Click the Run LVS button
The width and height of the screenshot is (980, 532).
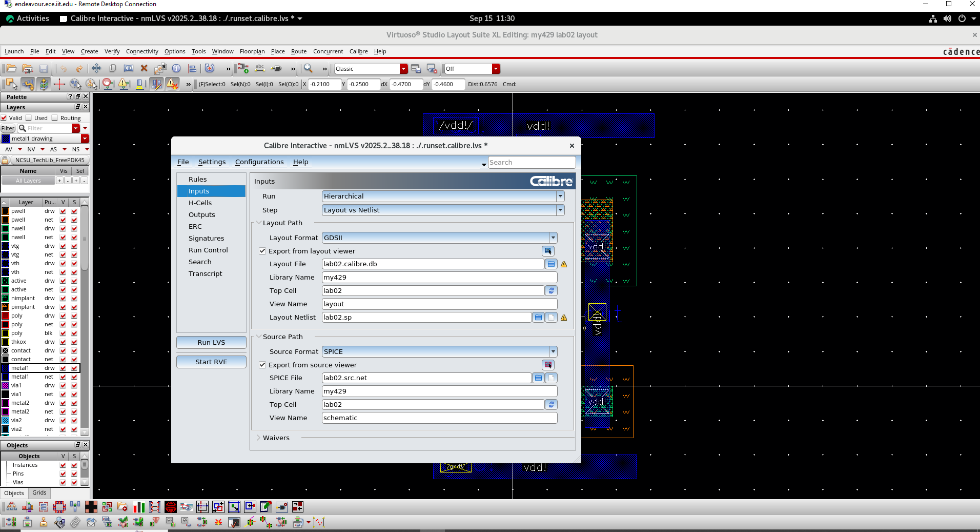pyautogui.click(x=211, y=342)
